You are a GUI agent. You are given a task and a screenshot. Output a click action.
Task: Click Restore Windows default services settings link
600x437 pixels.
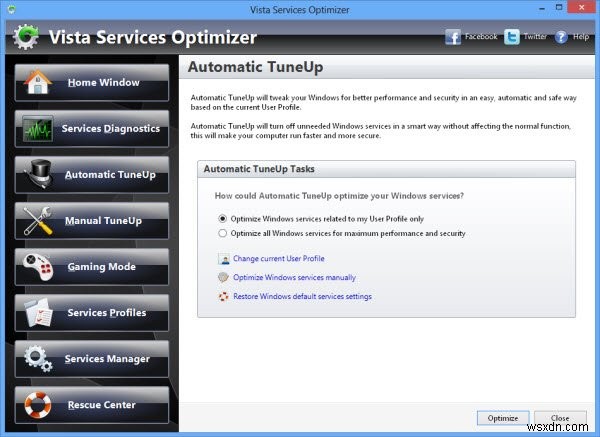click(x=302, y=297)
